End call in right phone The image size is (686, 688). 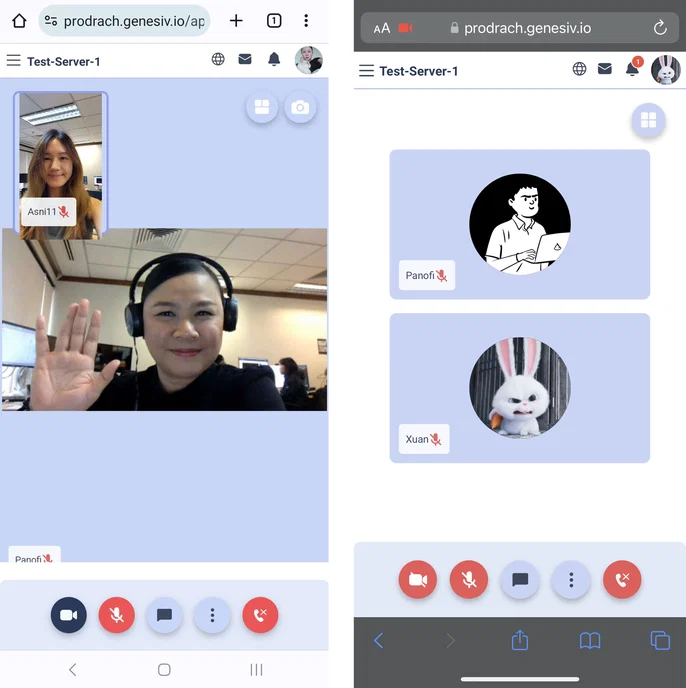[x=622, y=580]
